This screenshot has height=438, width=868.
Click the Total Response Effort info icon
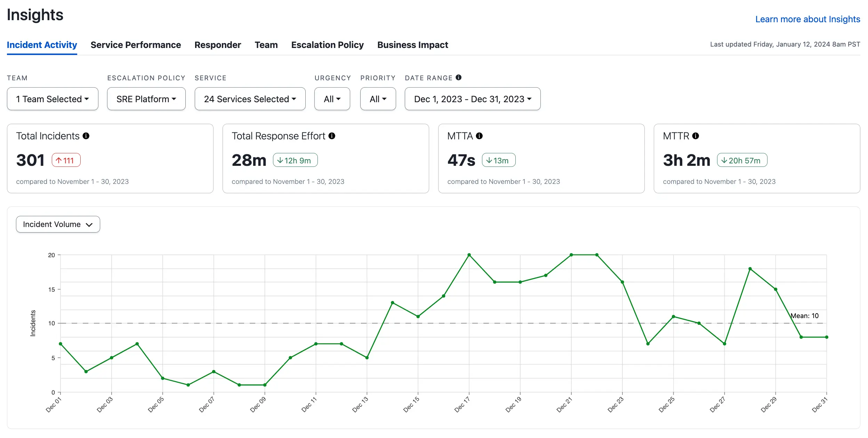coord(332,136)
